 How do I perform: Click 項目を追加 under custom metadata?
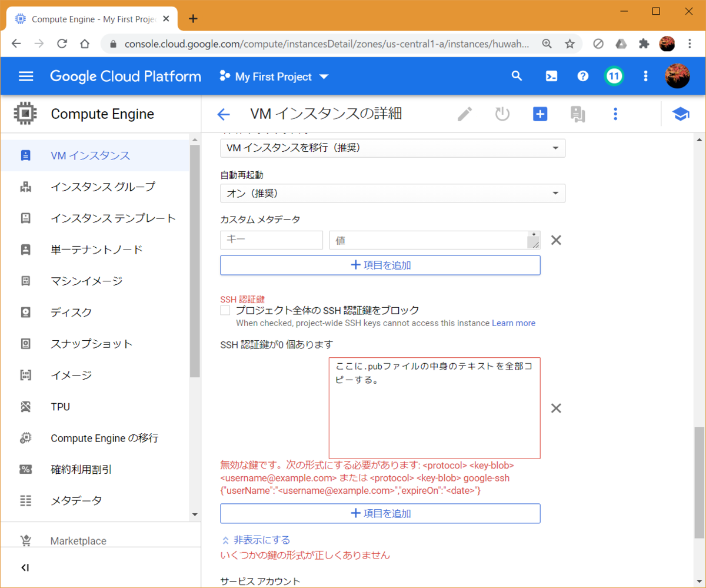(x=380, y=265)
